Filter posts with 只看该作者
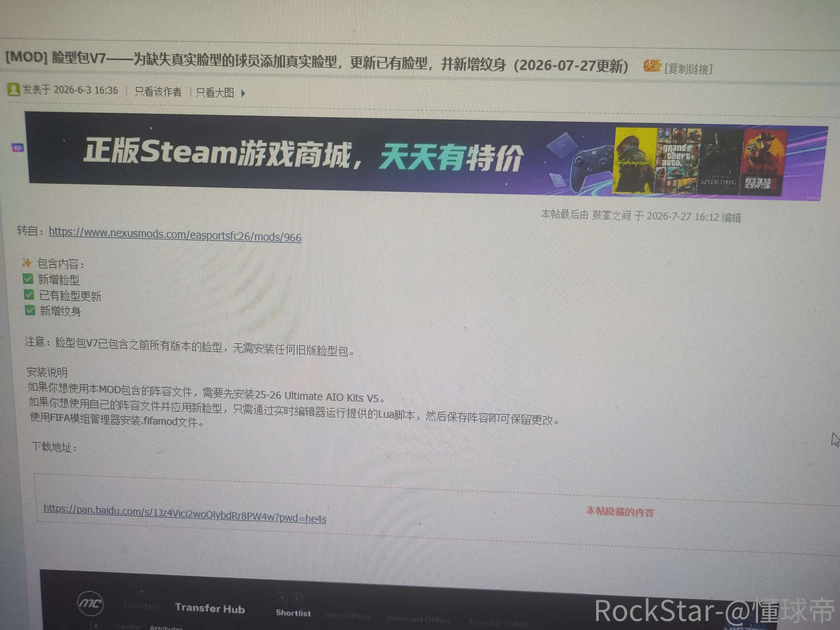The width and height of the screenshot is (840, 630). pyautogui.click(x=158, y=92)
